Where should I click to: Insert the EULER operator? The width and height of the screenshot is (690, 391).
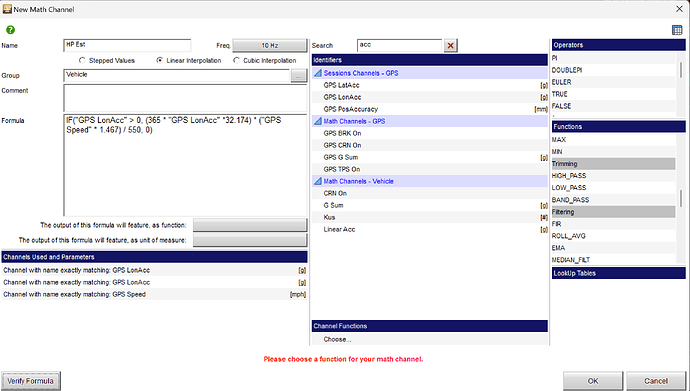point(613,82)
